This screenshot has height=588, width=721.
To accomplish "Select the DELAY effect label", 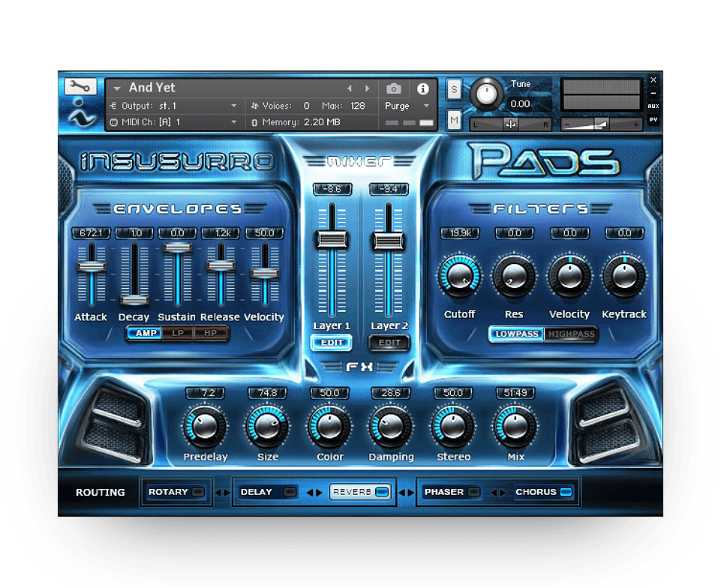I will coord(256,492).
